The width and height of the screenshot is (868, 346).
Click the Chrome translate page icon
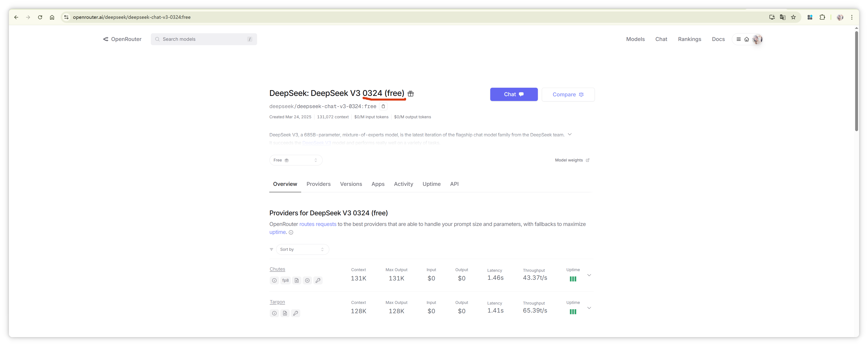[x=782, y=17]
